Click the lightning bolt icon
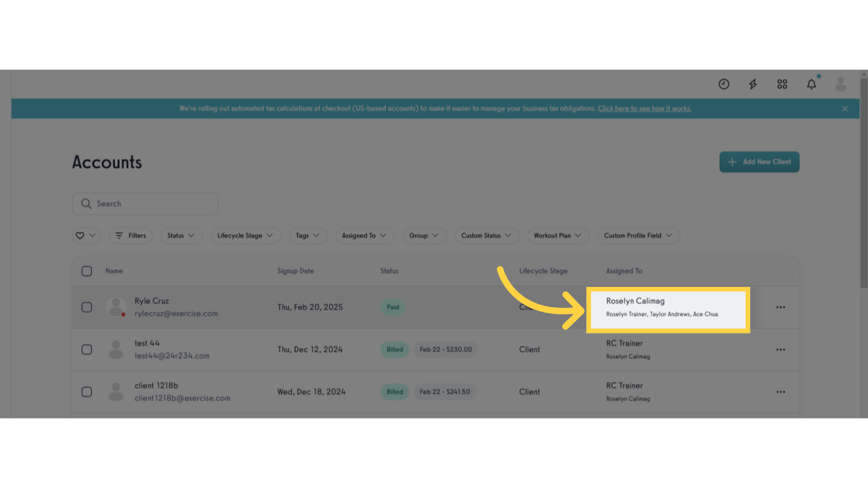The width and height of the screenshot is (868, 488). point(754,84)
